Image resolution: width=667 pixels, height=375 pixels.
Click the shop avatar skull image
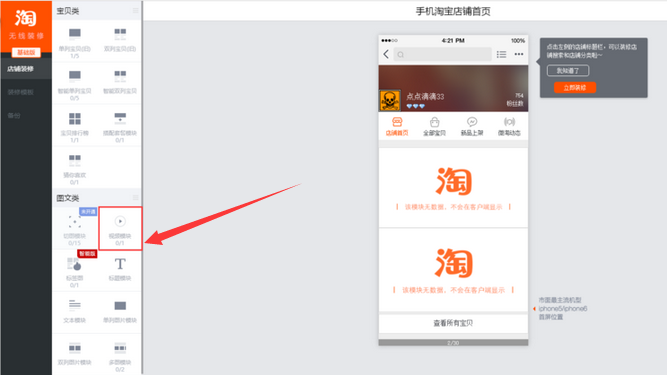pyautogui.click(x=390, y=100)
